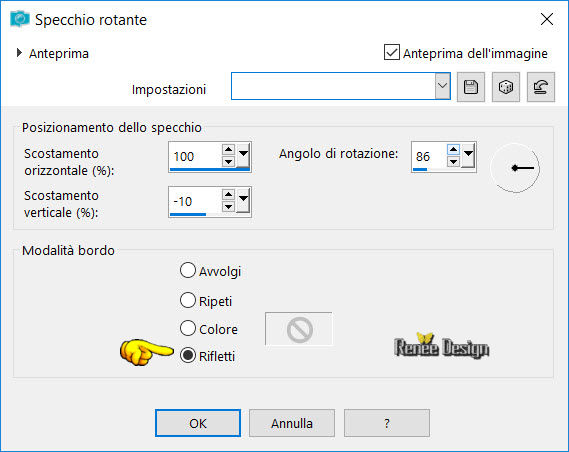Open rotation angle slider dropdown arrow
Image resolution: width=569 pixels, height=452 pixels.
click(468, 155)
